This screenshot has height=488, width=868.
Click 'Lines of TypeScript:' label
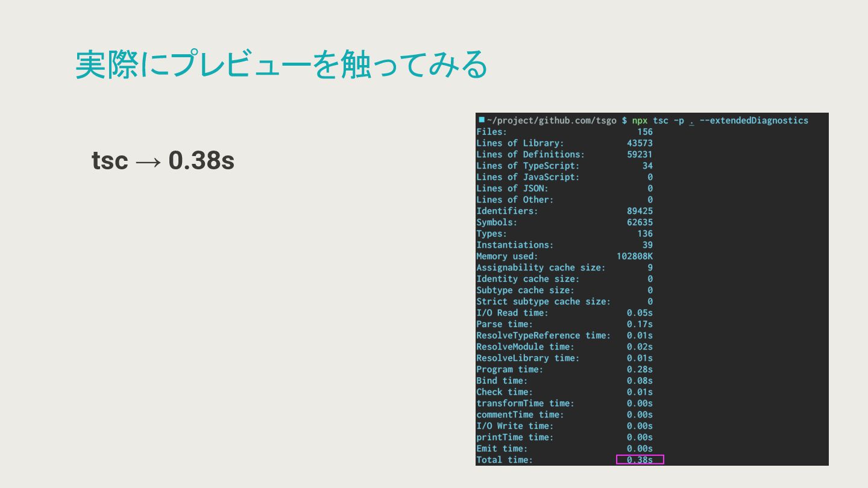click(x=528, y=166)
